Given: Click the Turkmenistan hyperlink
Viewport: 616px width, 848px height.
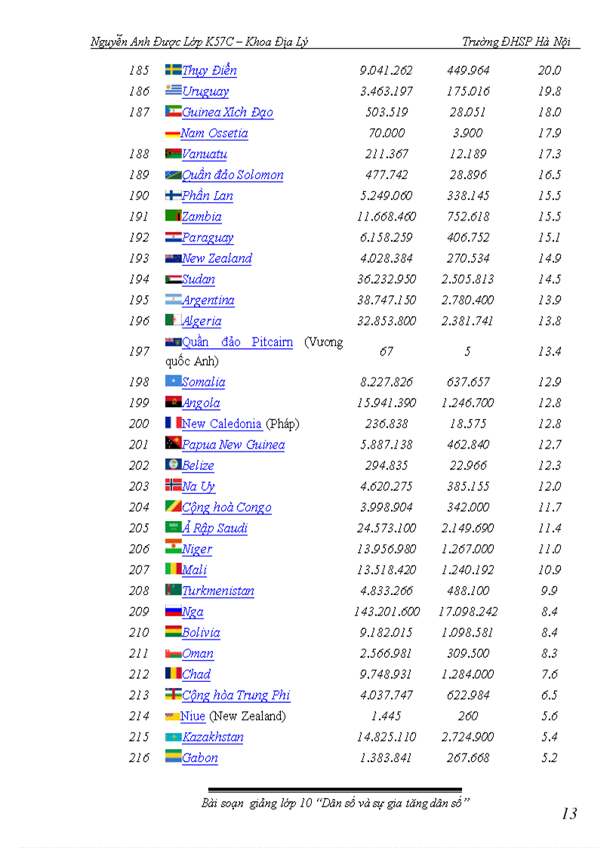Looking at the screenshot, I should coord(218,591).
